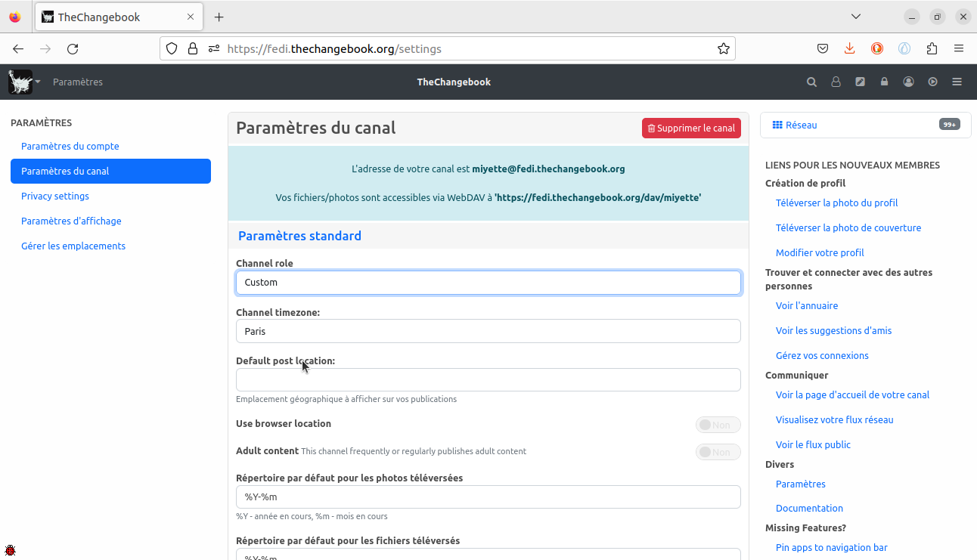Click the connections person outline icon
The image size is (977, 560).
(x=836, y=82)
